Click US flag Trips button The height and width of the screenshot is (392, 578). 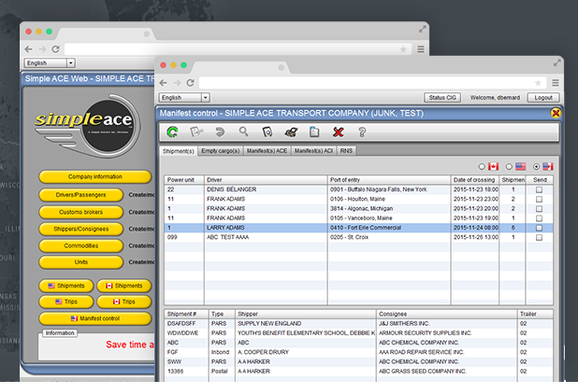point(66,301)
